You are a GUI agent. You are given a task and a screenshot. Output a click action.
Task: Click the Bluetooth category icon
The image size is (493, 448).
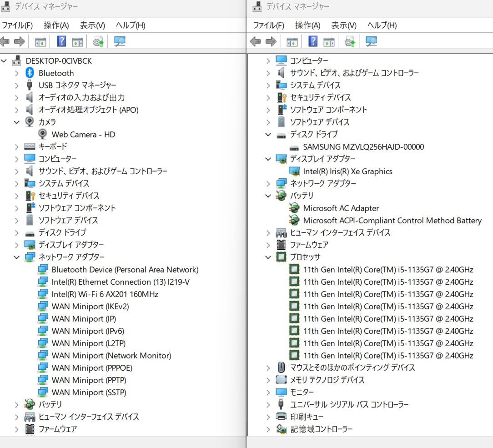click(x=30, y=73)
